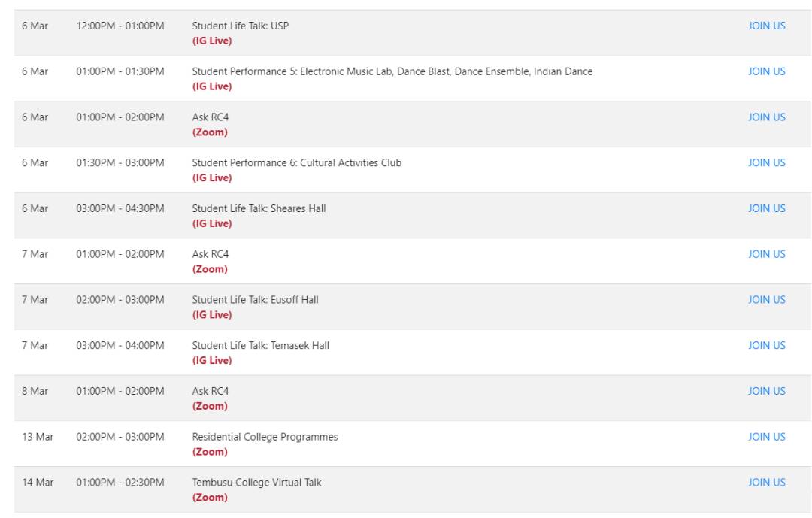Join Student Performance 6: Cultural Activities Club
This screenshot has width=812, height=518.
pos(766,162)
